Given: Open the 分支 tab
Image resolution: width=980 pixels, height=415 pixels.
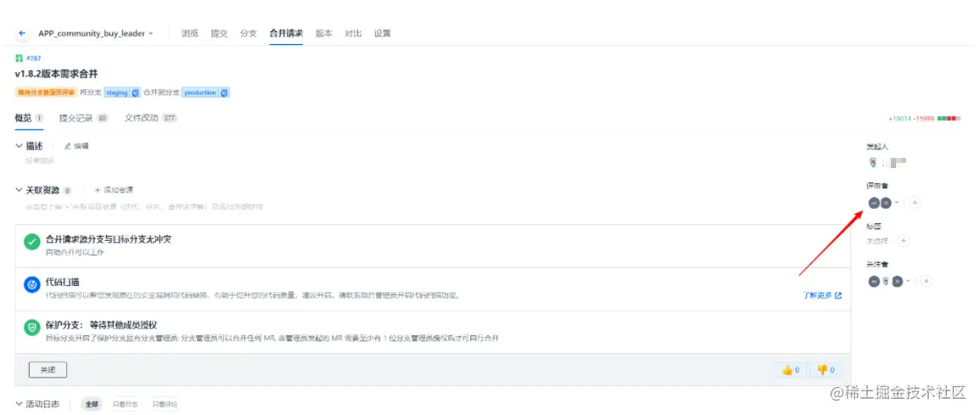Looking at the screenshot, I should tap(249, 33).
